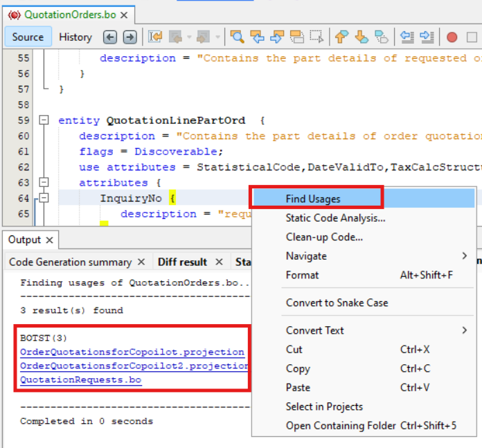
Task: Open the QuotationRequests.bo link
Action: coord(80,380)
